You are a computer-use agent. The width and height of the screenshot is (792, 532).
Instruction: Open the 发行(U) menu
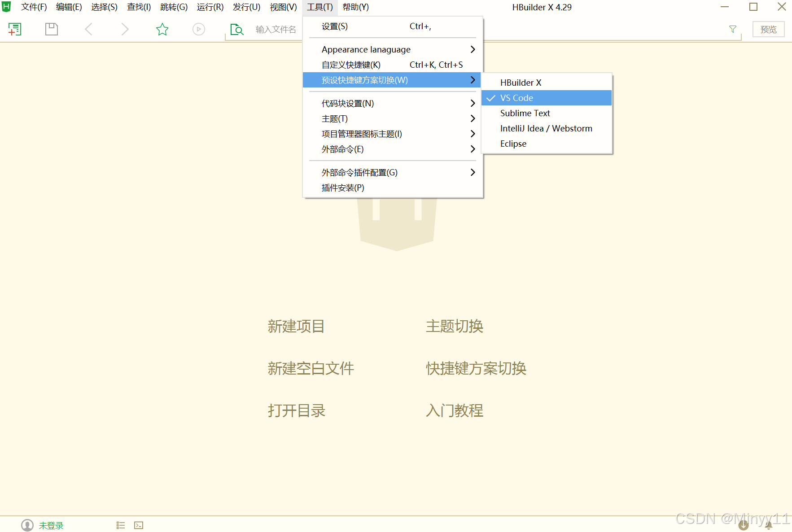tap(246, 7)
